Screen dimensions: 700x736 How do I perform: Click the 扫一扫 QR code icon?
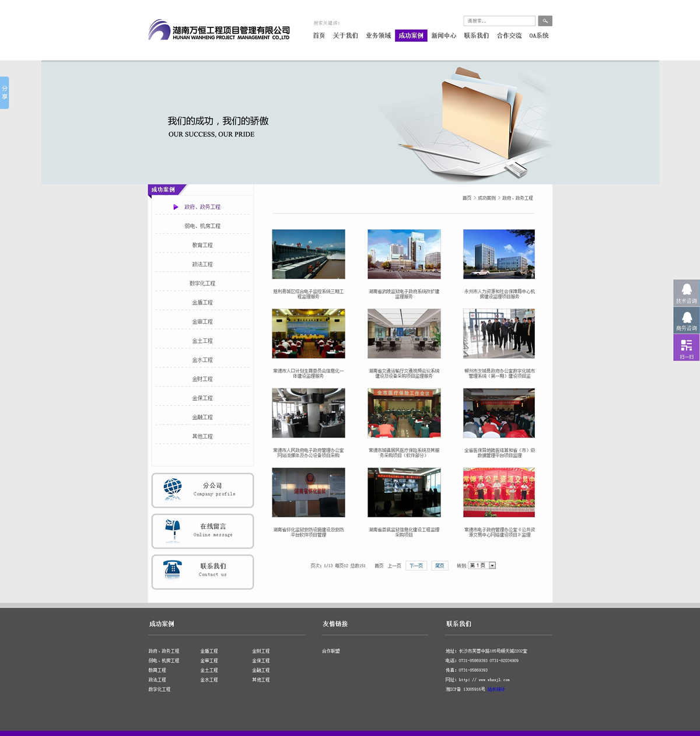tap(687, 347)
